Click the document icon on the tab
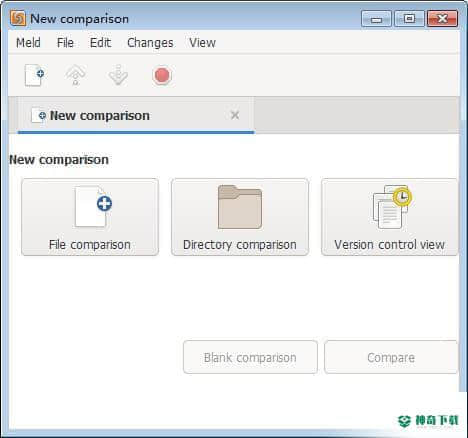Screen dimensions: 468x438 click(39, 115)
